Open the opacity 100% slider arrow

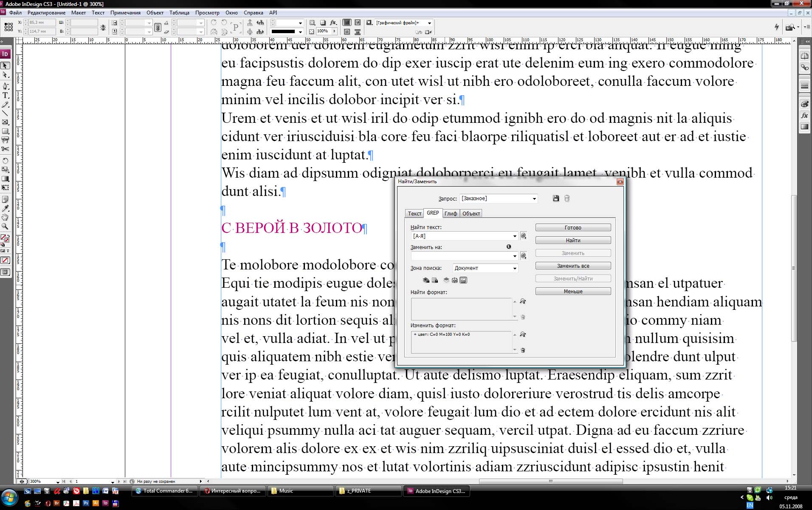tap(334, 31)
